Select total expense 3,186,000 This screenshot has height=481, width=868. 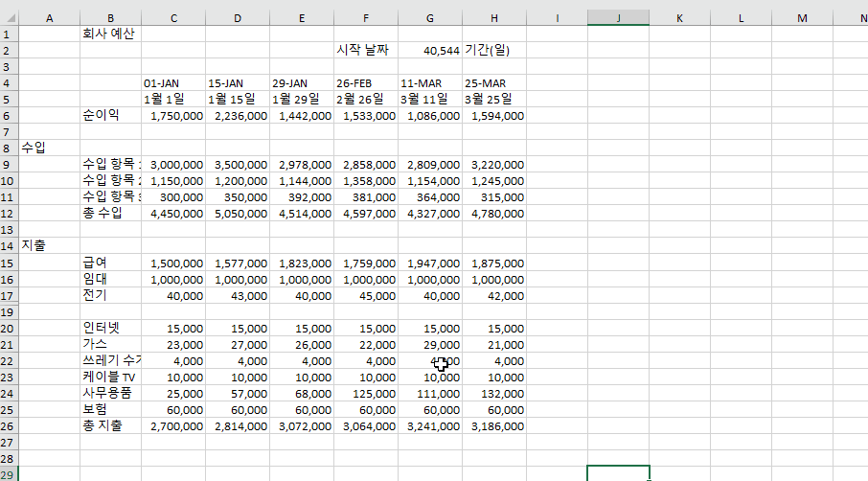(x=494, y=426)
